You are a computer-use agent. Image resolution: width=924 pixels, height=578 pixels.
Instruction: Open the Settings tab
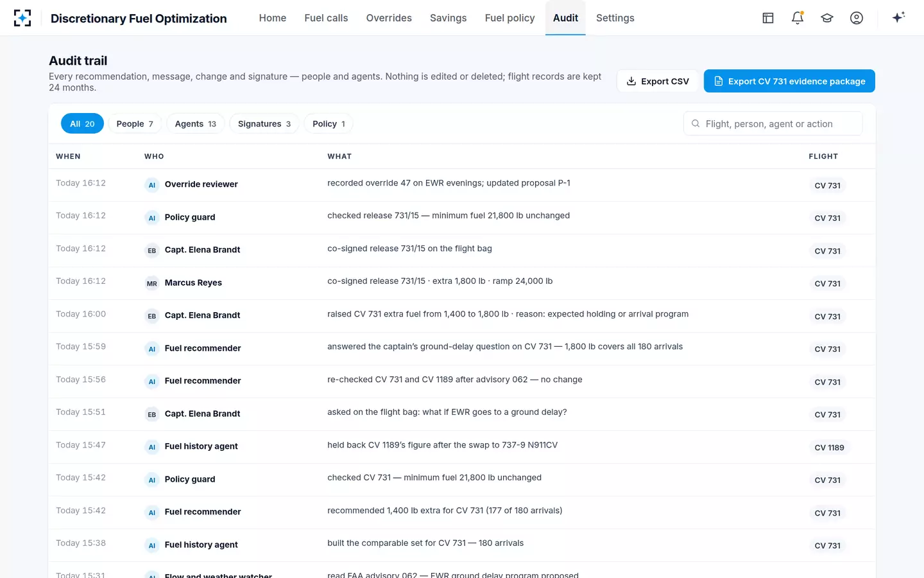(x=615, y=18)
